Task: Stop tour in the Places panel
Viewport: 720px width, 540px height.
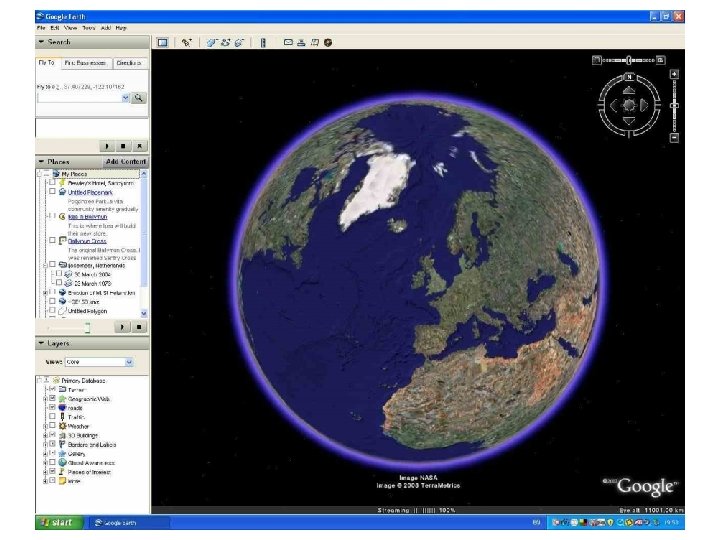Action: [139, 327]
